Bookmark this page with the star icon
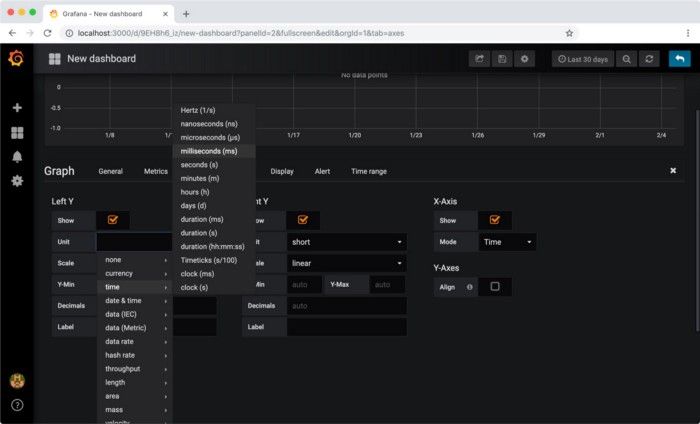The image size is (700, 424). click(x=569, y=33)
